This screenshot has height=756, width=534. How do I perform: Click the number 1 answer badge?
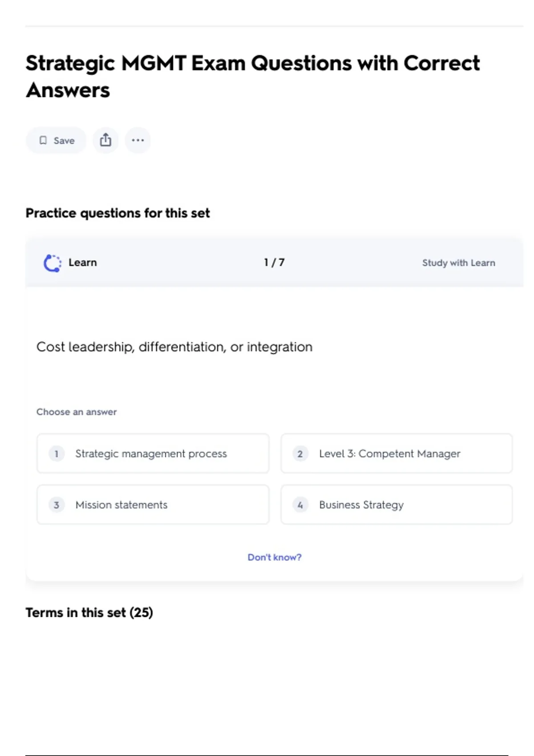(x=57, y=454)
